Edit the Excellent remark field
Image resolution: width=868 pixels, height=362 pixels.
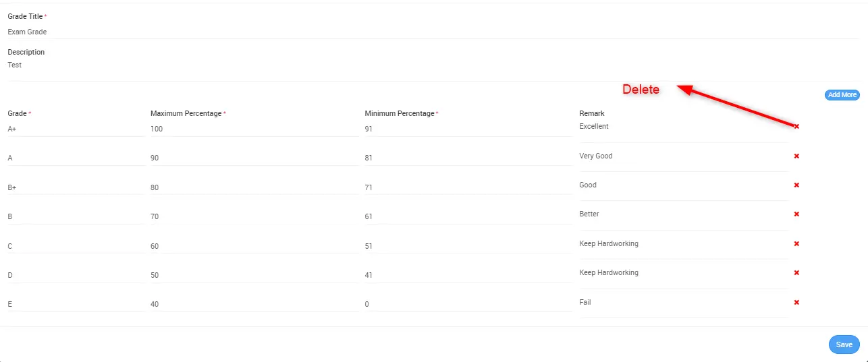tap(683, 127)
